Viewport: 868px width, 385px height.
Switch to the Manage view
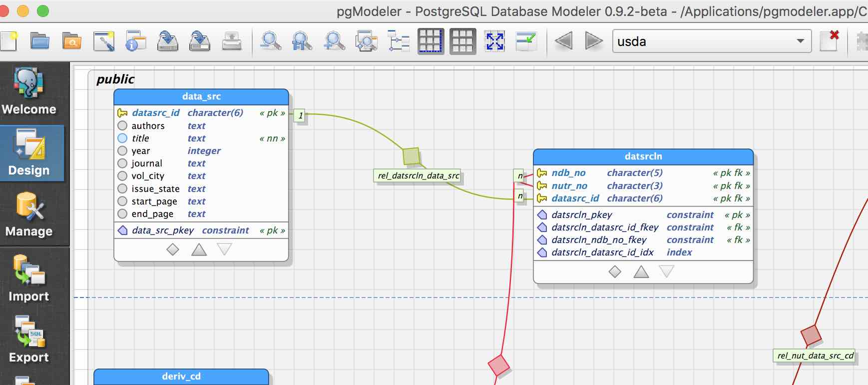(x=29, y=215)
